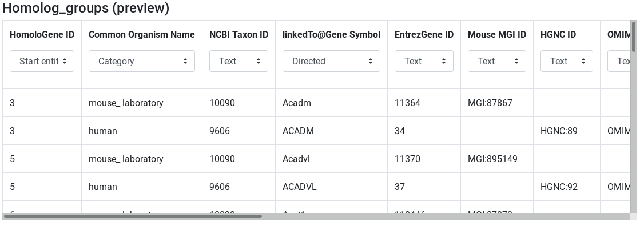Open NCBI Taxon ID Text dropdown
The image size is (644, 226).
(x=238, y=61)
